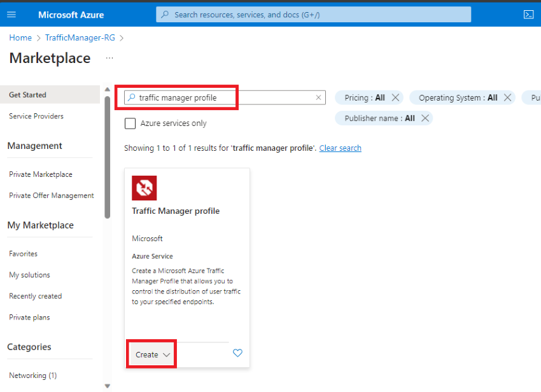Viewport: 541px width, 392px height.
Task: Remove the Pricing filter
Action: coord(396,97)
